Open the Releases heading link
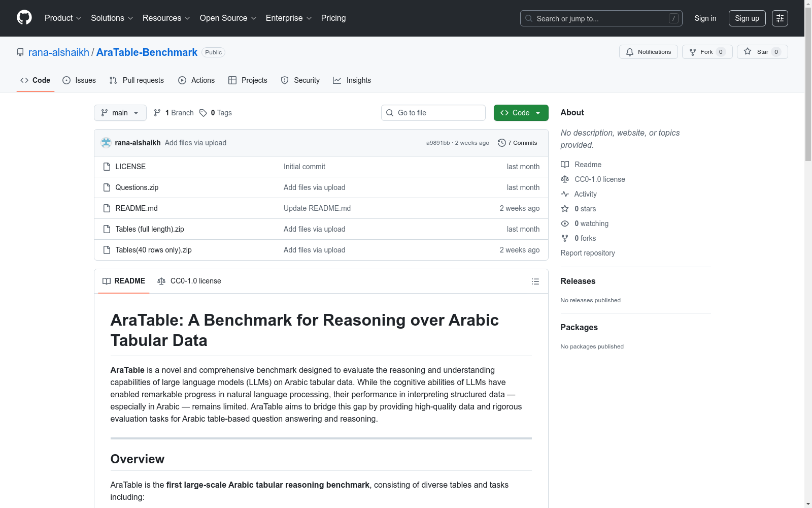 (x=578, y=281)
